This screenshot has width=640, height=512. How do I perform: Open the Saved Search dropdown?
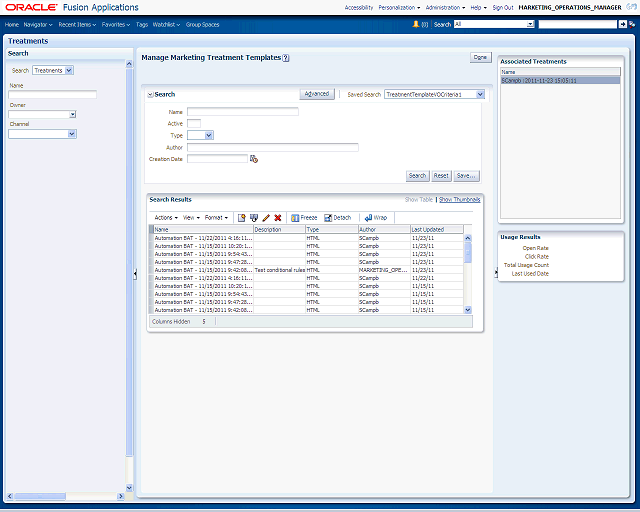(480, 95)
